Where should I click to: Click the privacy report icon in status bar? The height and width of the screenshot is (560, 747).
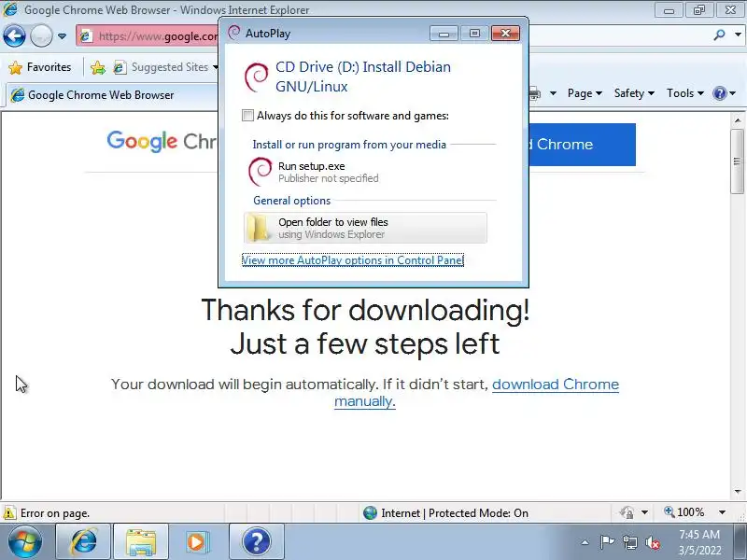(x=627, y=512)
